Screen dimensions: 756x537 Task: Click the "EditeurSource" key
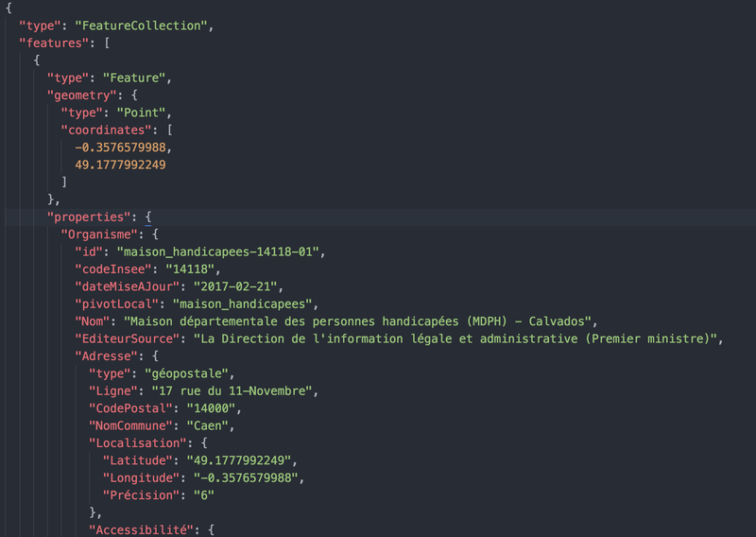pyautogui.click(x=130, y=338)
